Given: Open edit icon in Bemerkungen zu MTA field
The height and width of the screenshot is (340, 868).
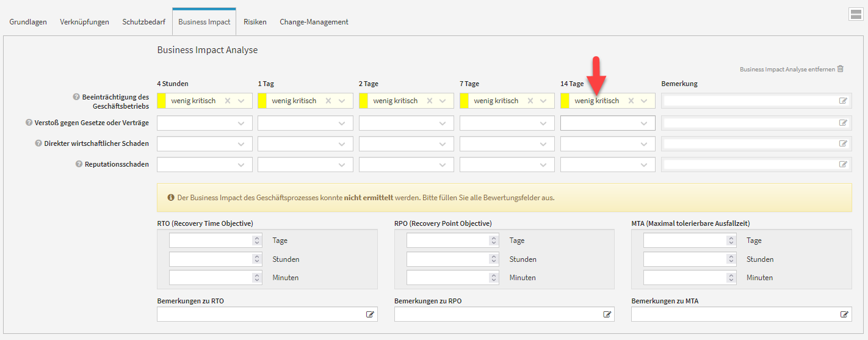Looking at the screenshot, I should (844, 314).
